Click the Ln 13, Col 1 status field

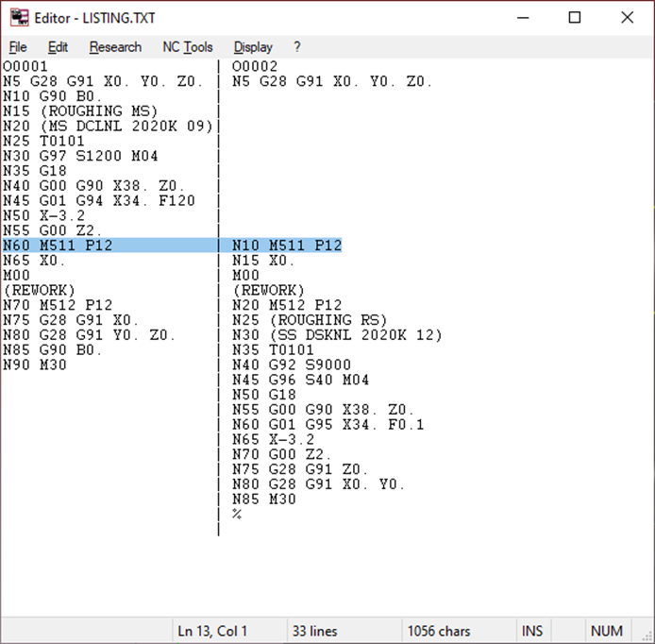pyautogui.click(x=212, y=631)
